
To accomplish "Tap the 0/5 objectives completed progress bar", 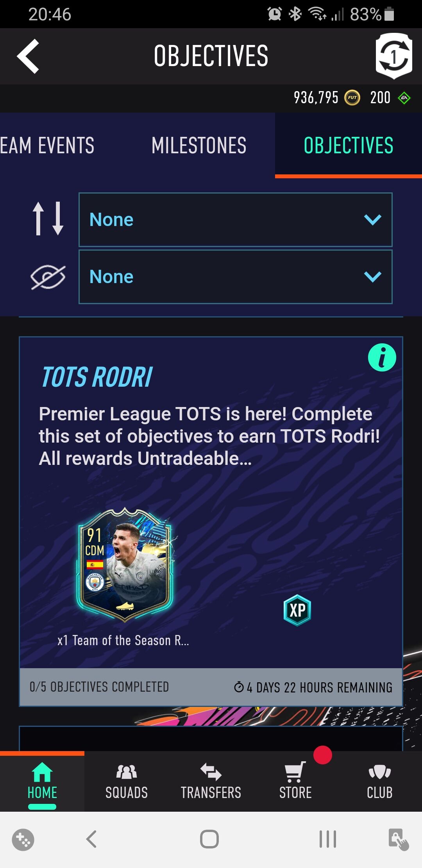I will click(211, 687).
